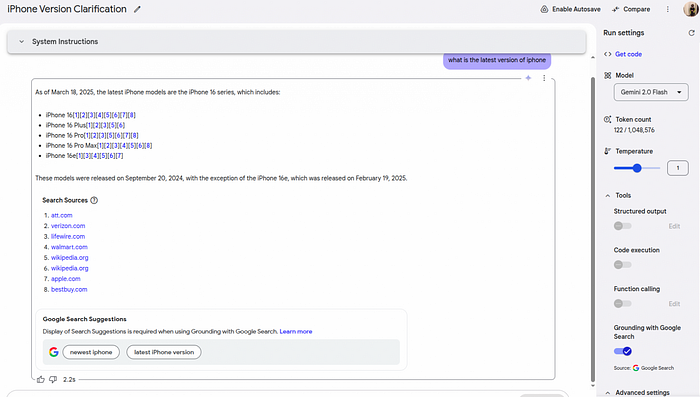700x397 pixels.
Task: Click the Token count icon
Action: [x=607, y=119]
